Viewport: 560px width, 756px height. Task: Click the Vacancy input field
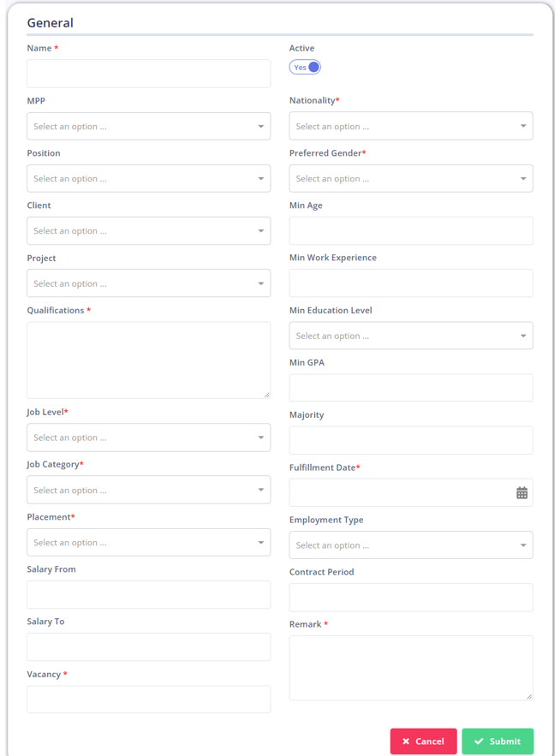(x=148, y=699)
